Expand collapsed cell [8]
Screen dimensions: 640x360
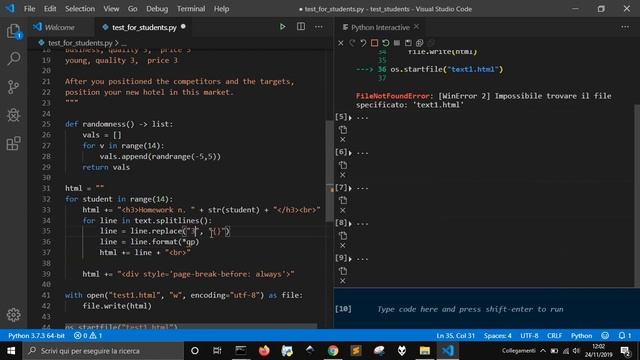(x=350, y=224)
